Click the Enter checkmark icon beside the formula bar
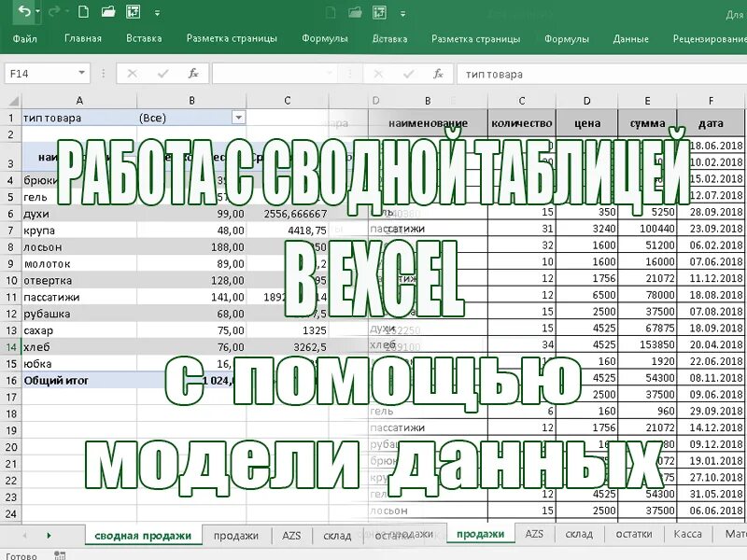This screenshot has width=747, height=560. 163,73
